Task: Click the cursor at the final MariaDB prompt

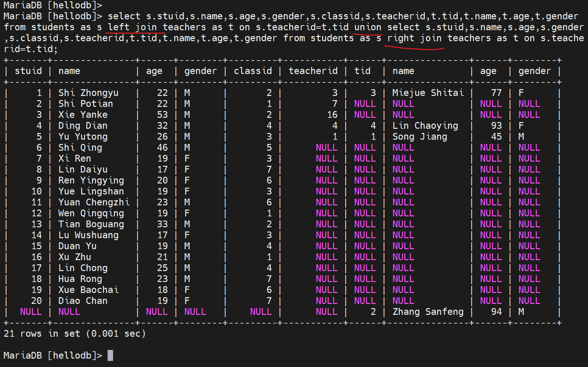Action: 110,355
